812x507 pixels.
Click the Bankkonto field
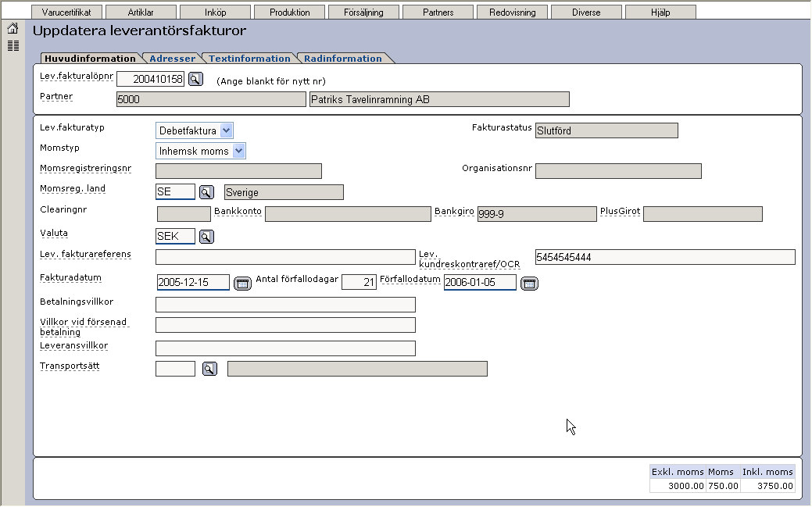click(x=348, y=214)
